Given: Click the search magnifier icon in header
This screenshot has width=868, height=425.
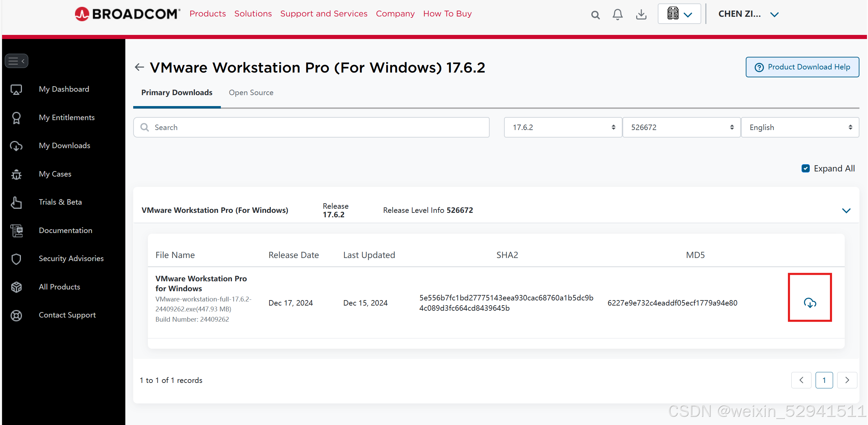Looking at the screenshot, I should coord(595,15).
